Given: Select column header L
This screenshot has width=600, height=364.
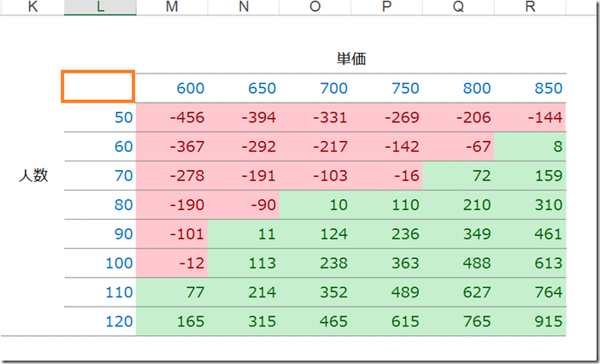Looking at the screenshot, I should click(x=100, y=8).
